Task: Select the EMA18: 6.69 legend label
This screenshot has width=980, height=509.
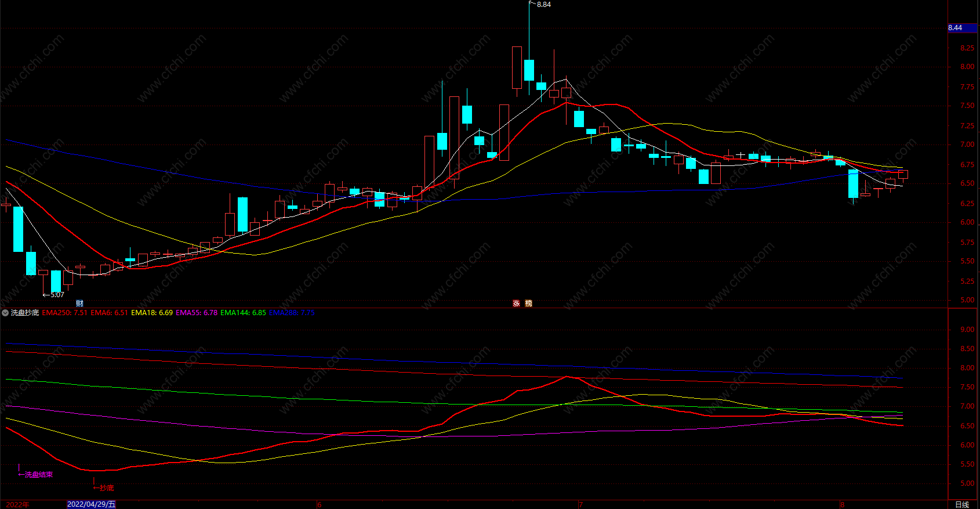Action: pos(152,313)
